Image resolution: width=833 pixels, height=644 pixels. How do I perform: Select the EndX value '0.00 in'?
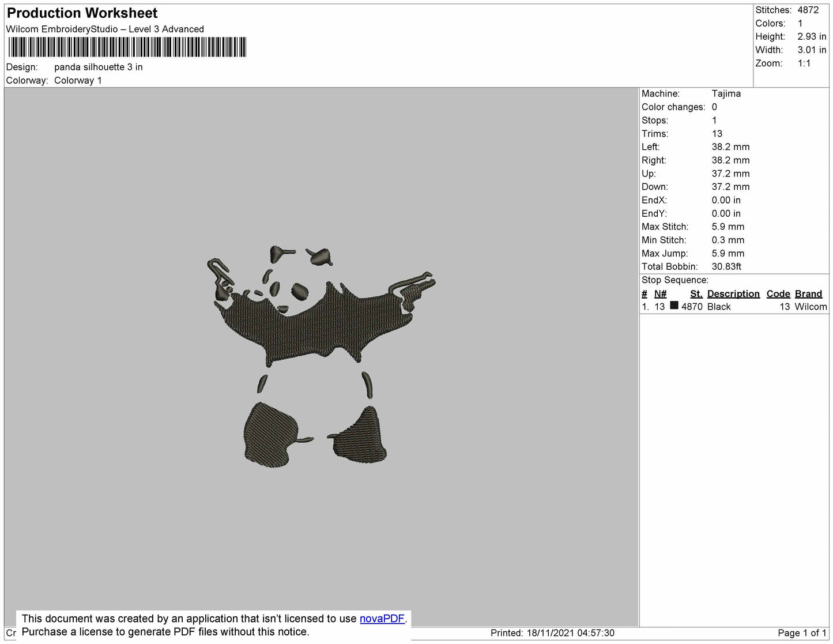[x=726, y=200]
